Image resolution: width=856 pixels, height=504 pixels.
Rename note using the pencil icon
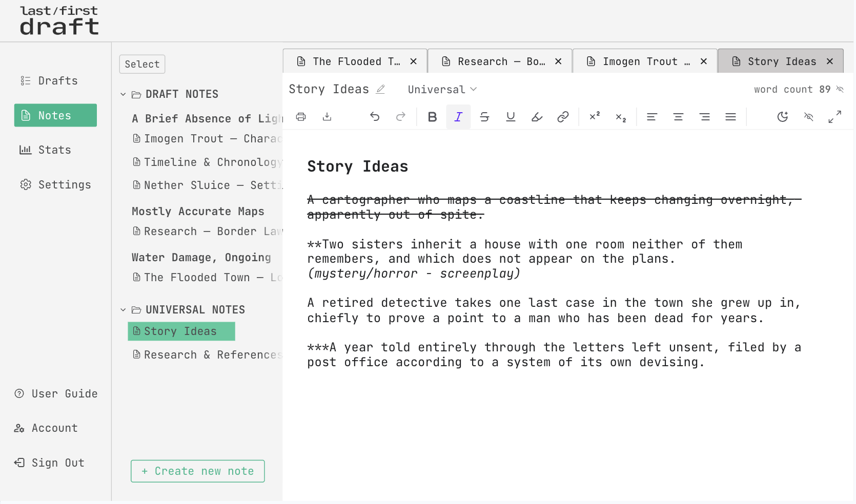(x=380, y=89)
